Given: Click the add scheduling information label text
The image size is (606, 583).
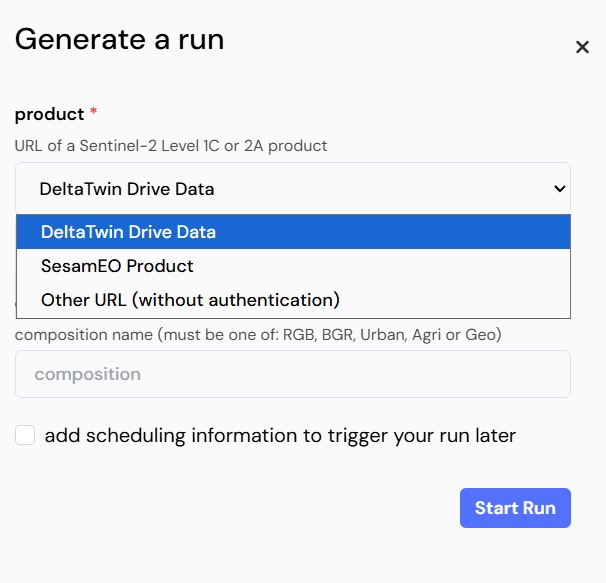Looking at the screenshot, I should pos(280,435).
